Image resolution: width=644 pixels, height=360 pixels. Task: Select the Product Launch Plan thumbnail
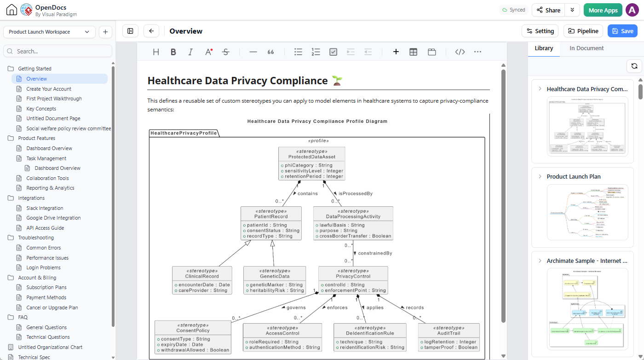(587, 212)
